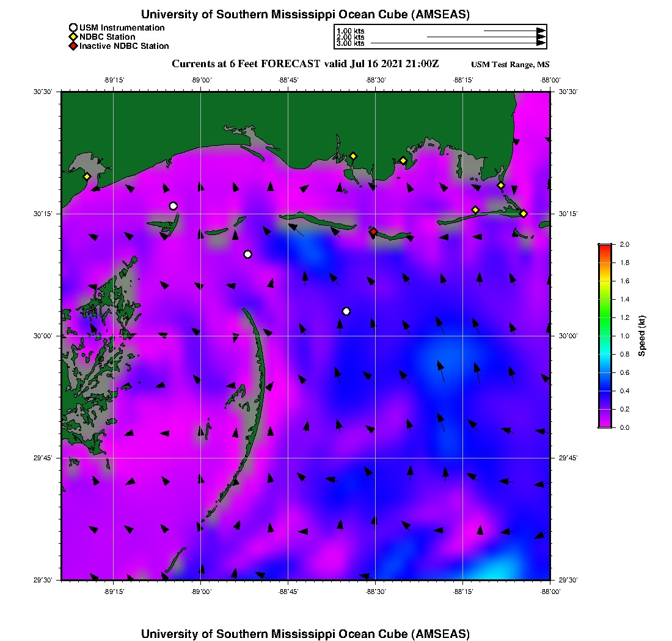Click the top "Ocean Cube (AMSEAS)" title text

305,14
